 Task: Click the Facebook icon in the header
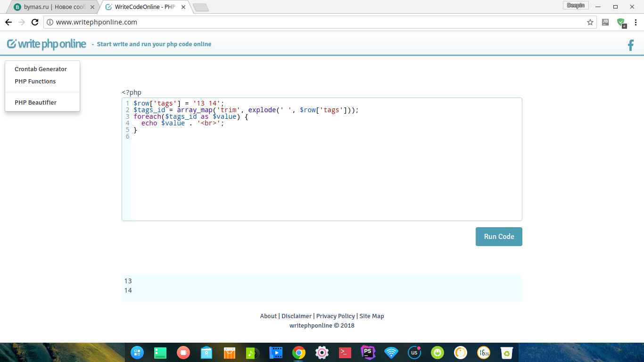631,45
